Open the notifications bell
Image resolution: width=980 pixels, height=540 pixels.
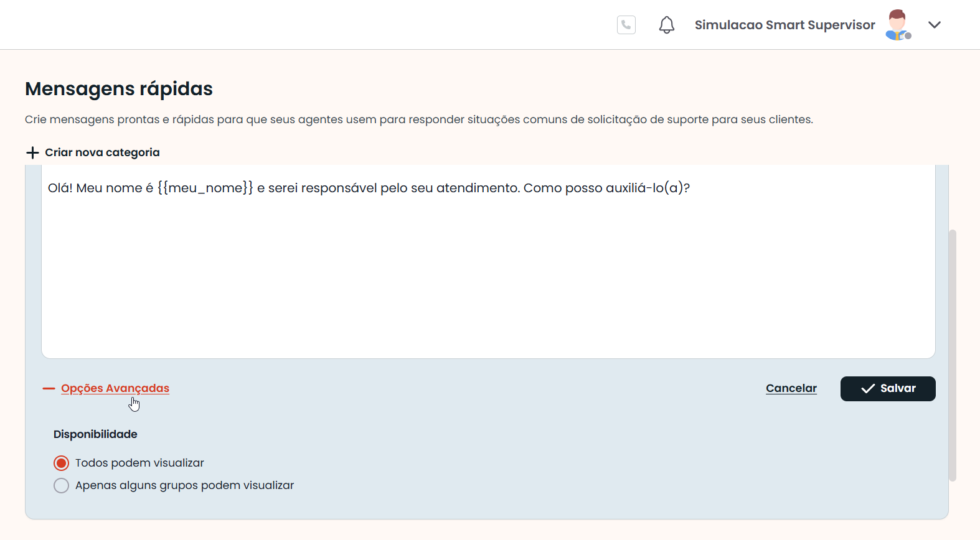(666, 25)
